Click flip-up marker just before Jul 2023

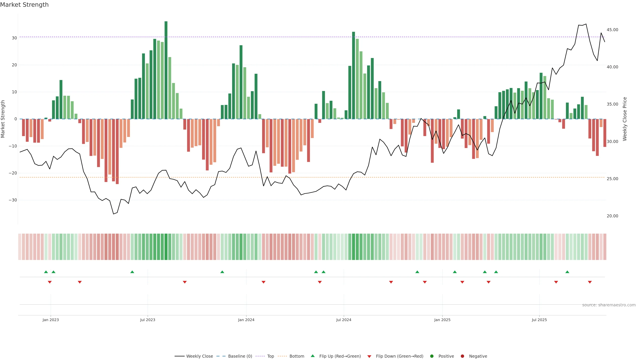point(132,272)
